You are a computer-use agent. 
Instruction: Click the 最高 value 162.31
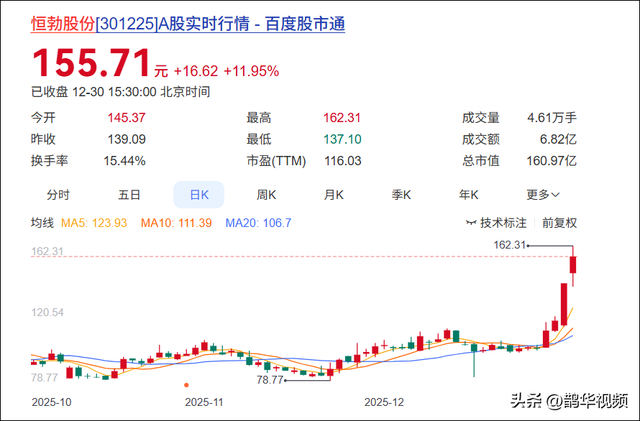[x=342, y=118]
